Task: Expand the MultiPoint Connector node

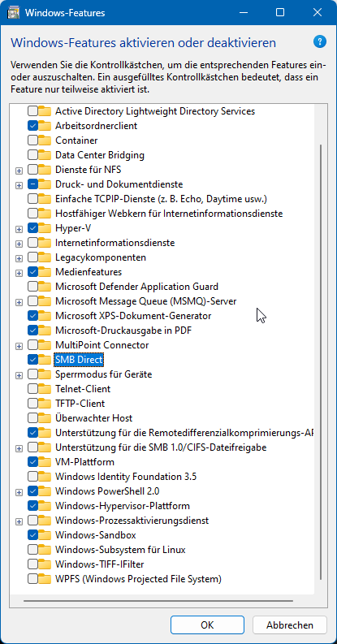Action: [x=19, y=345]
